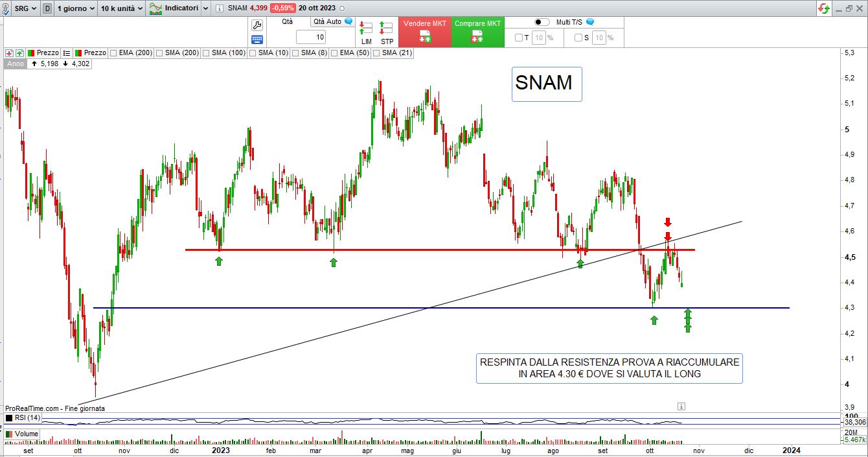Open trading settings wrench icon
The image size is (868, 457).
[x=257, y=25]
